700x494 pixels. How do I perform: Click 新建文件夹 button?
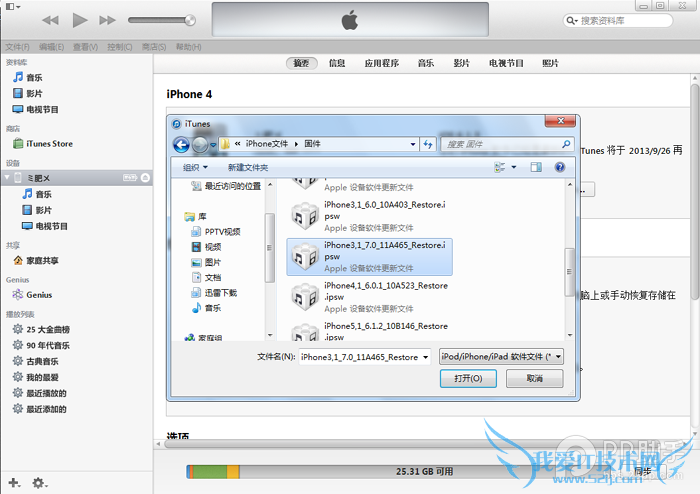pos(248,167)
